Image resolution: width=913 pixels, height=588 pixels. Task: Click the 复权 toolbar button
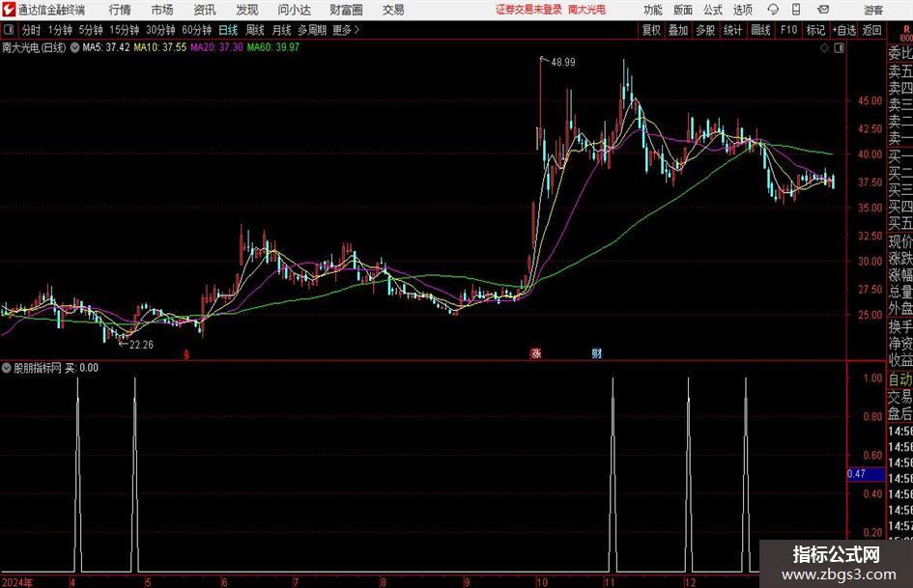click(651, 30)
